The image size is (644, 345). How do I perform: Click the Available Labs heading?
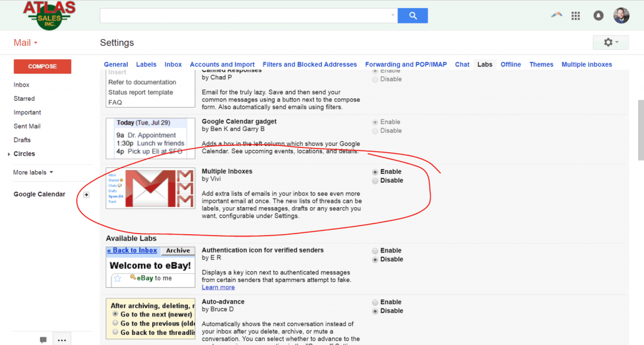(x=131, y=239)
